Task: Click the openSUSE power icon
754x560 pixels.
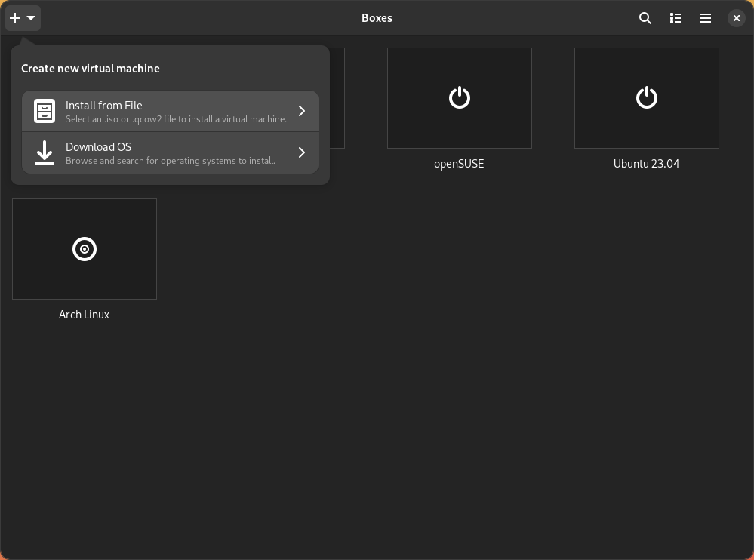Action: tap(459, 97)
